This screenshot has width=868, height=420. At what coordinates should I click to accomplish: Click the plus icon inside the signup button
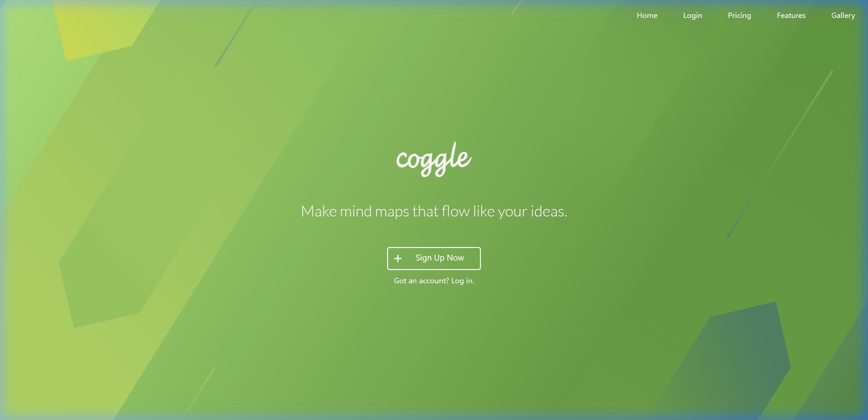[x=398, y=258]
